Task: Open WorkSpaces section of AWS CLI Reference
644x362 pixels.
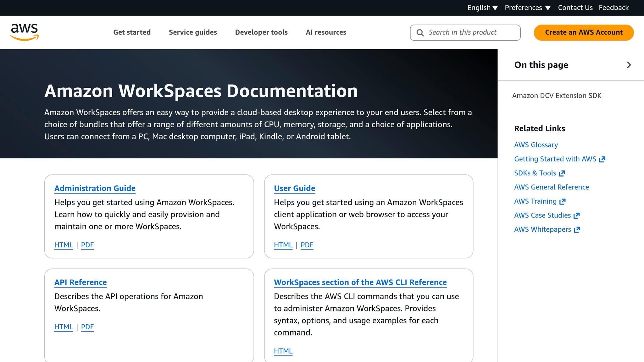Action: coord(360,282)
